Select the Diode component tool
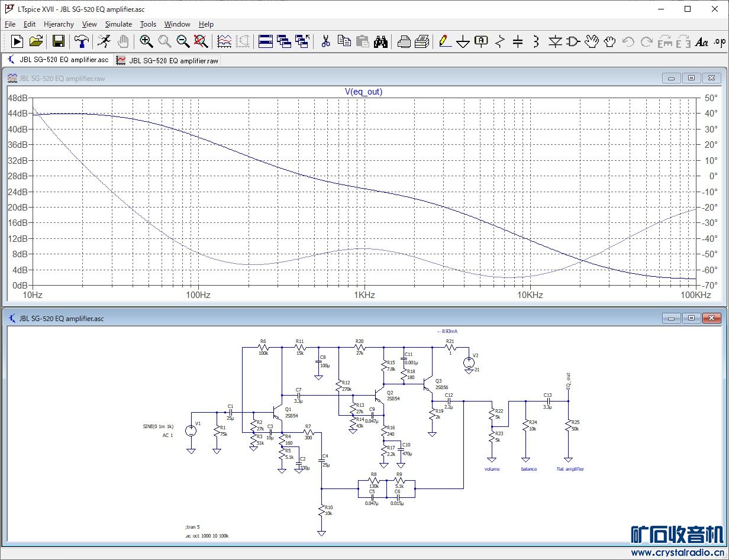Viewport: 729px width, 560px height. click(x=554, y=41)
